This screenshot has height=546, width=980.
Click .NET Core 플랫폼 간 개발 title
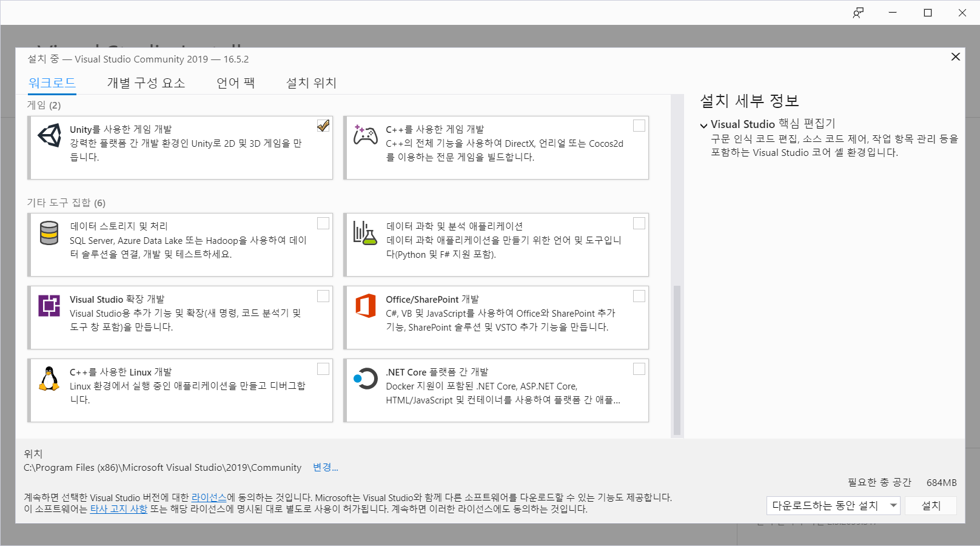[x=437, y=372]
